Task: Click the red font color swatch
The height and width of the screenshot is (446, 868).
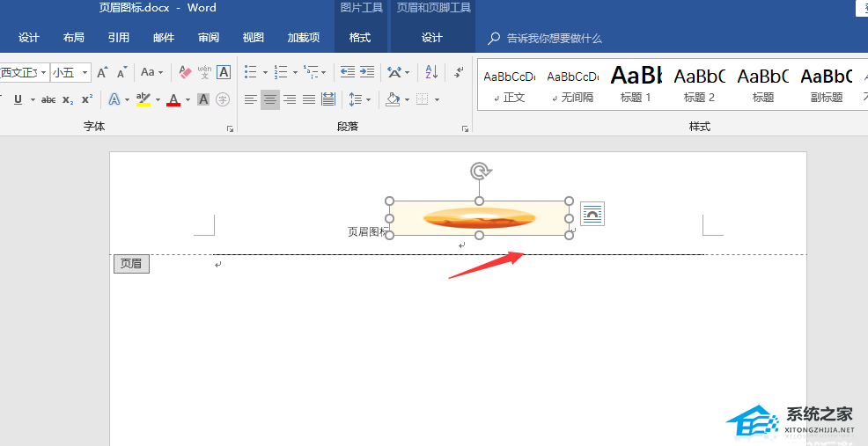Action: coord(173,99)
